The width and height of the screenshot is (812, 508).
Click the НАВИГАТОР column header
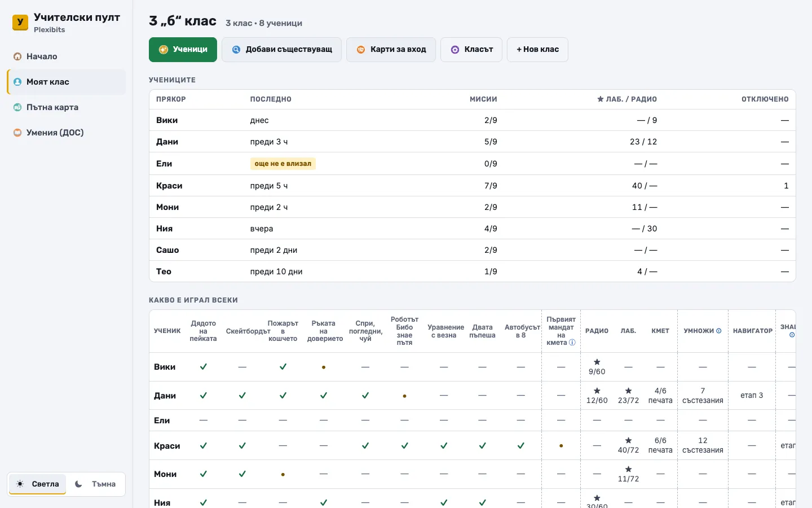click(753, 331)
